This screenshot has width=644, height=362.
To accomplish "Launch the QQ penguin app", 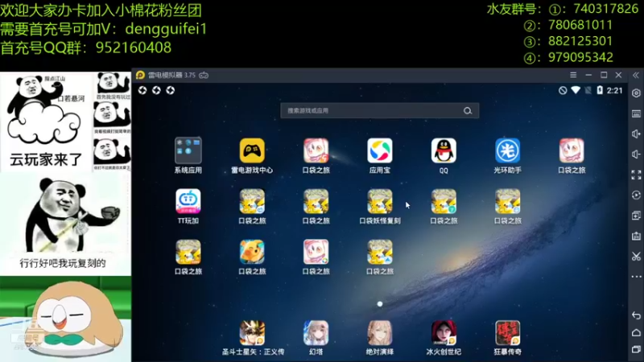I will point(444,150).
